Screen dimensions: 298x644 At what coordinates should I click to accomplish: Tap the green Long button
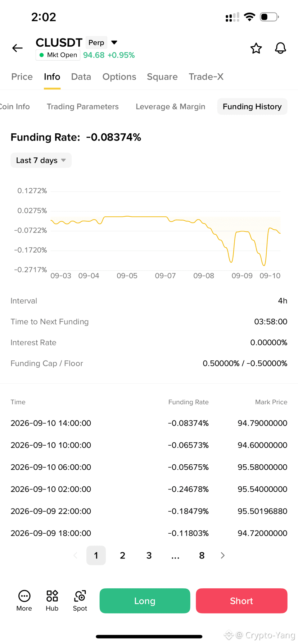(145, 601)
